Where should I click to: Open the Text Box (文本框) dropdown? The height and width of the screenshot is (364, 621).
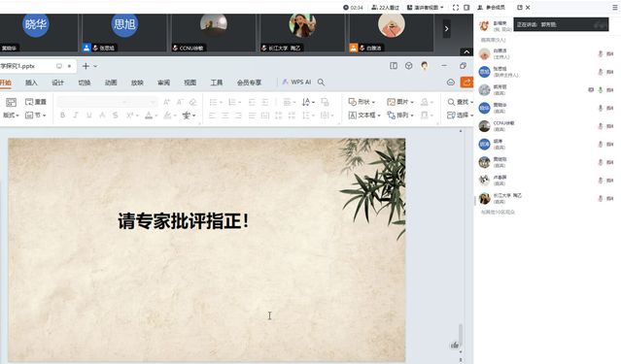364,116
